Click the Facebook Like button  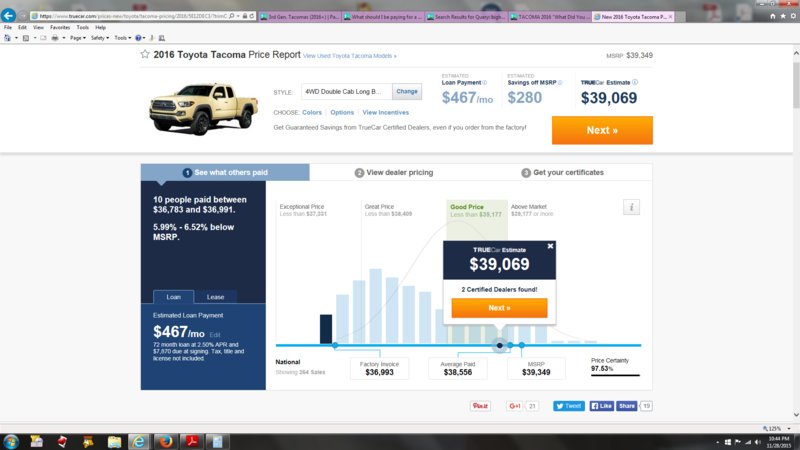click(x=602, y=406)
